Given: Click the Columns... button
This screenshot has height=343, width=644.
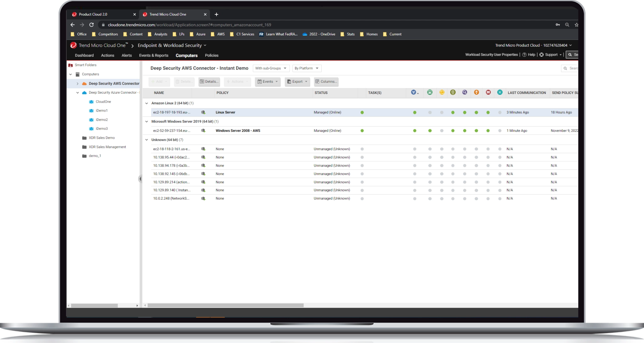Looking at the screenshot, I should coord(326,82).
